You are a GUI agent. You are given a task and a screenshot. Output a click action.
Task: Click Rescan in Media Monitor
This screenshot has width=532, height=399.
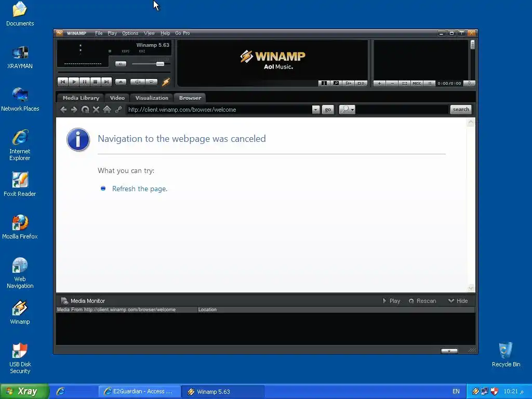pos(422,301)
